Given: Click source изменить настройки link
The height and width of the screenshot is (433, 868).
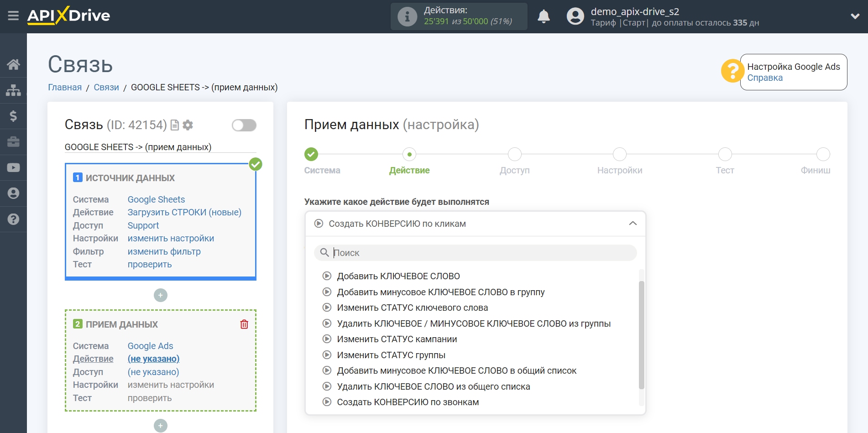Looking at the screenshot, I should coord(171,238).
